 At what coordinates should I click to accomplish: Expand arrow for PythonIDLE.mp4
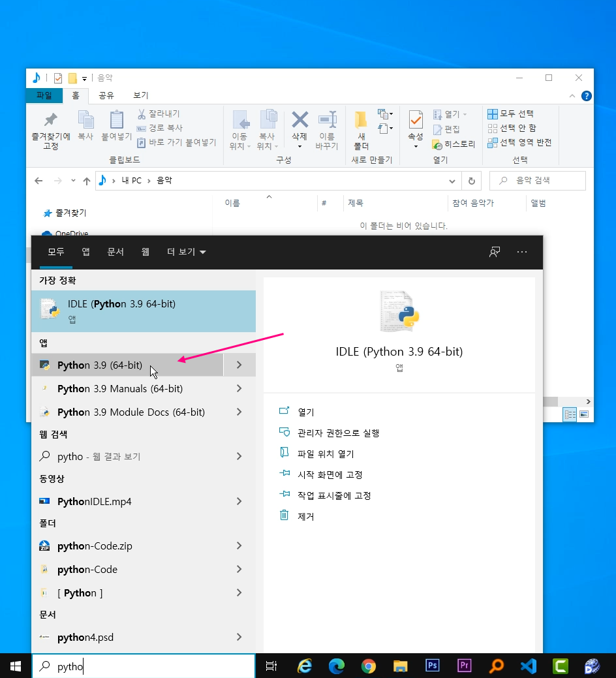tap(239, 501)
